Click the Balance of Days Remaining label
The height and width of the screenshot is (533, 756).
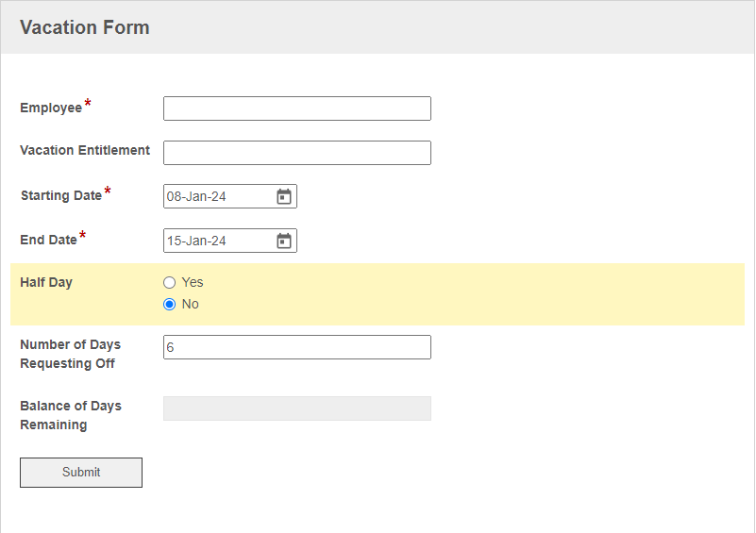point(70,415)
